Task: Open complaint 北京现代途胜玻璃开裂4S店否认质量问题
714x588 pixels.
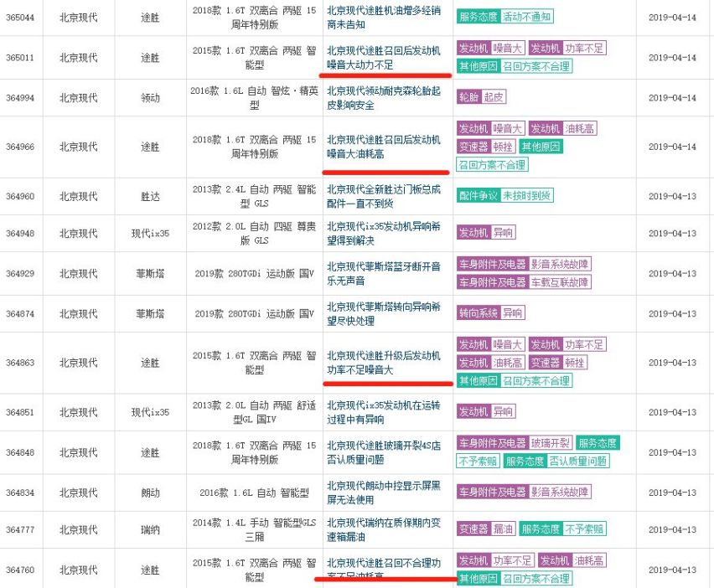Action: tap(384, 452)
